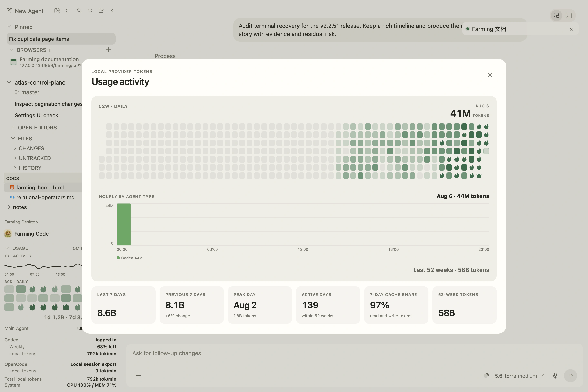Click the share icon in top toolbar

[57, 10]
